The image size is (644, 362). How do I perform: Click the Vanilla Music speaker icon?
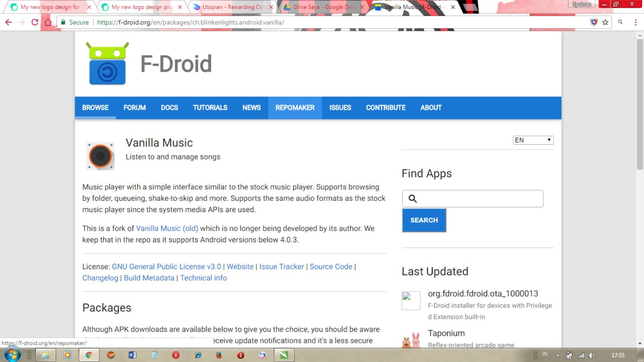pyautogui.click(x=100, y=156)
